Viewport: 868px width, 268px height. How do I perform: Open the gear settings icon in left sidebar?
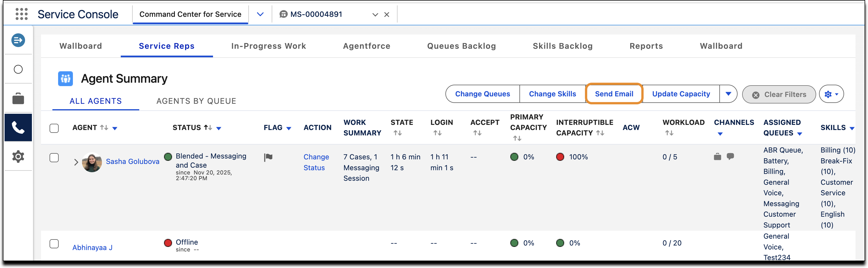click(18, 157)
